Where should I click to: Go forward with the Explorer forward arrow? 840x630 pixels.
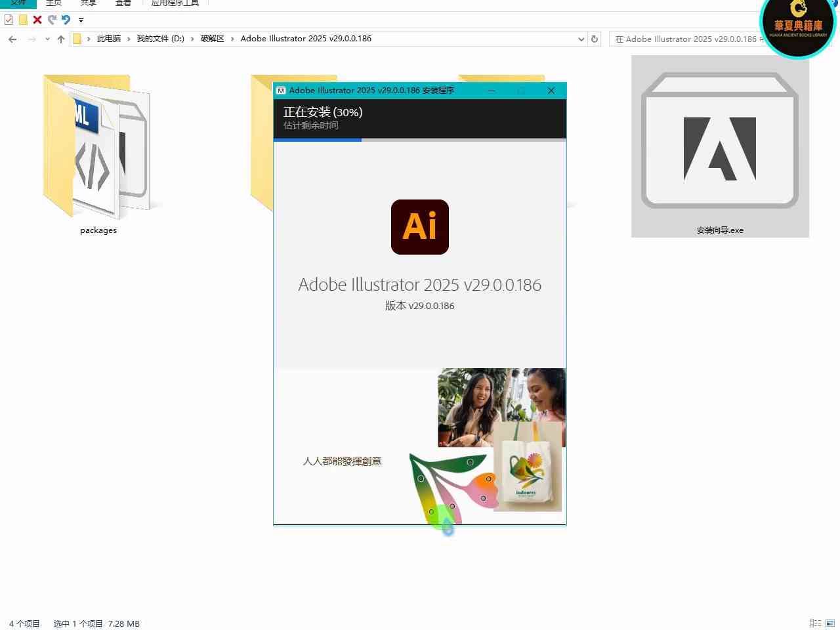31,39
